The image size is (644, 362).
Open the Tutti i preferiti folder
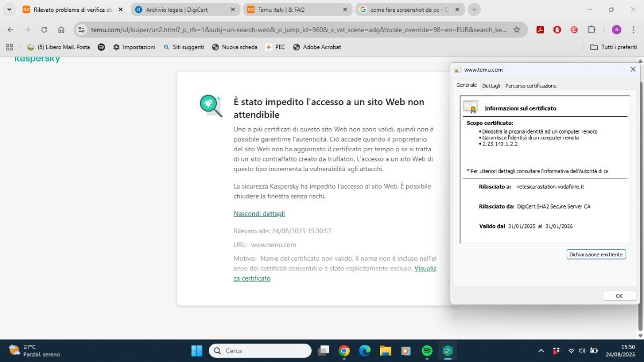[x=613, y=47]
